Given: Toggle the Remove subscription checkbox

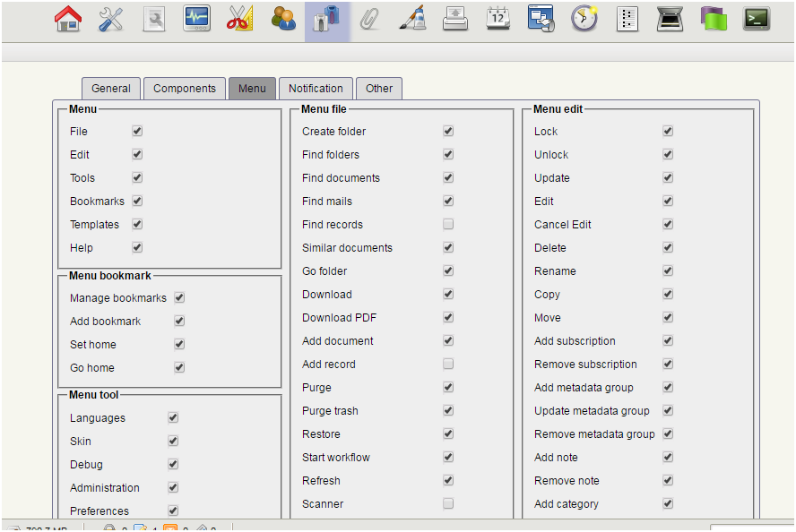Looking at the screenshot, I should pyautogui.click(x=667, y=364).
